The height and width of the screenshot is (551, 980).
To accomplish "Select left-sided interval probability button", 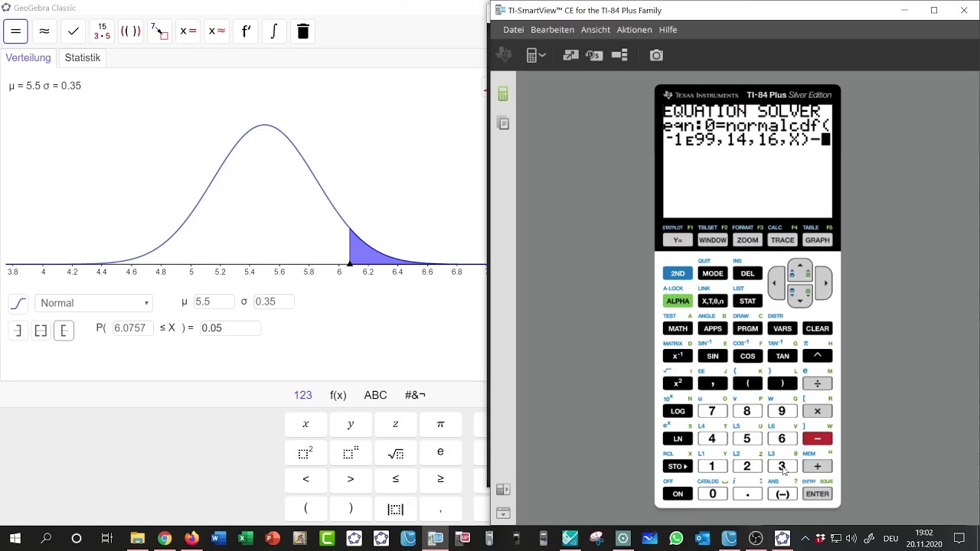I will coord(18,331).
